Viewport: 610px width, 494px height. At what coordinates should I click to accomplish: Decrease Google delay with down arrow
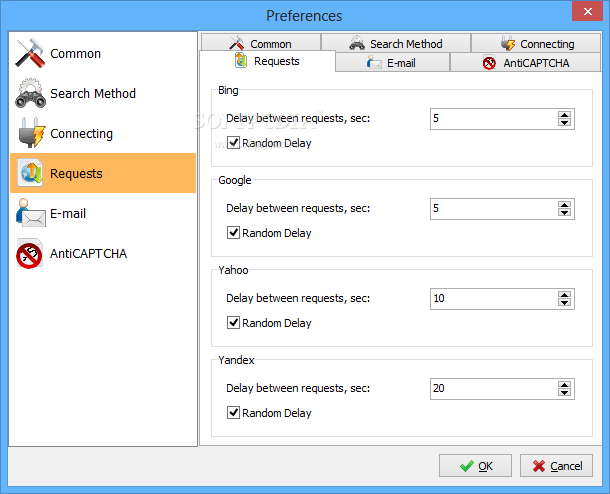pos(564,212)
